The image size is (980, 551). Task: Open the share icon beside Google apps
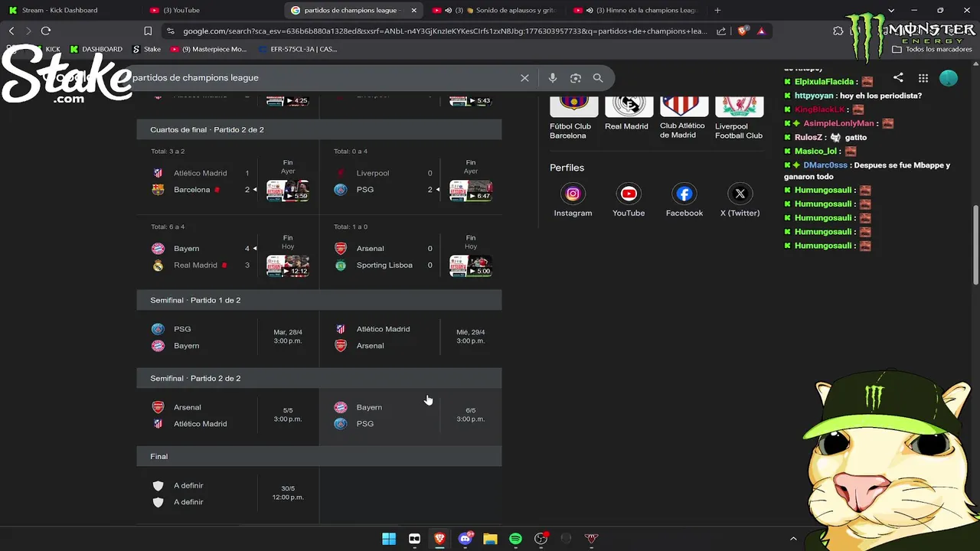(x=898, y=78)
